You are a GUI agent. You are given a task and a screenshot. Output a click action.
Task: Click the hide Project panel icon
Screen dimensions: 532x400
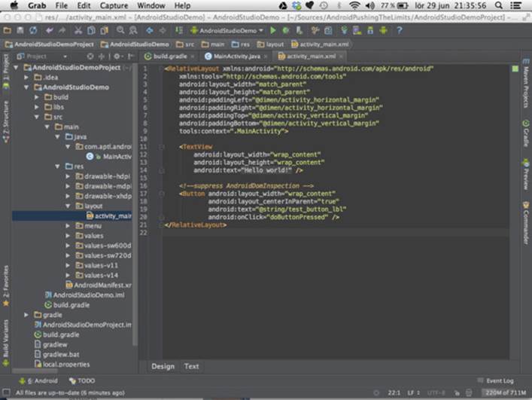click(x=131, y=56)
